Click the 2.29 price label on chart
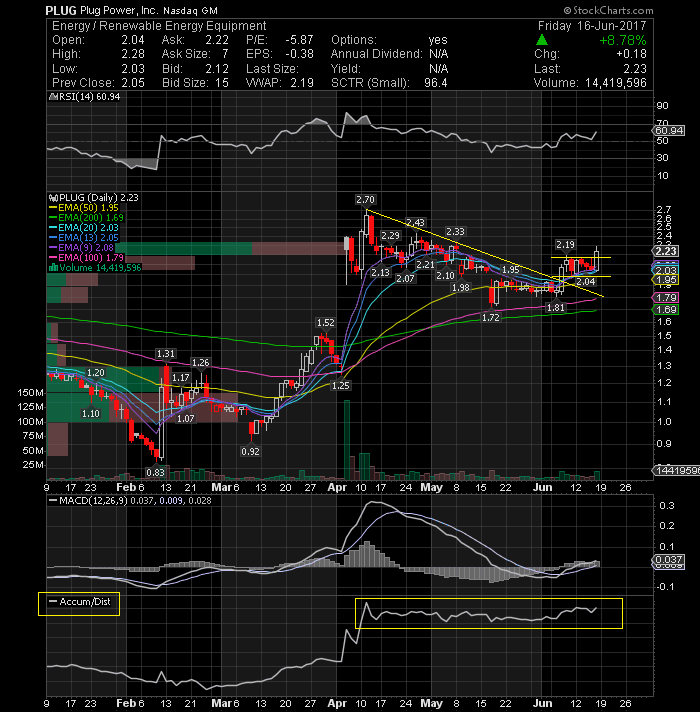Image resolution: width=700 pixels, height=712 pixels. click(390, 236)
